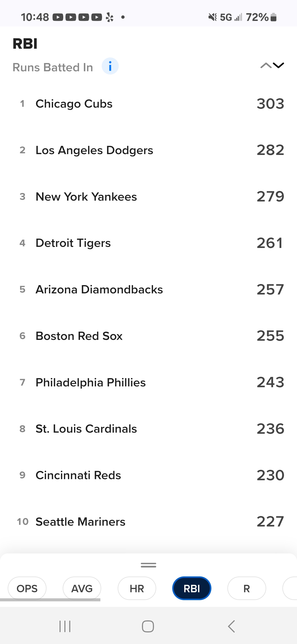Tap the Android back navigation icon

[x=232, y=626]
